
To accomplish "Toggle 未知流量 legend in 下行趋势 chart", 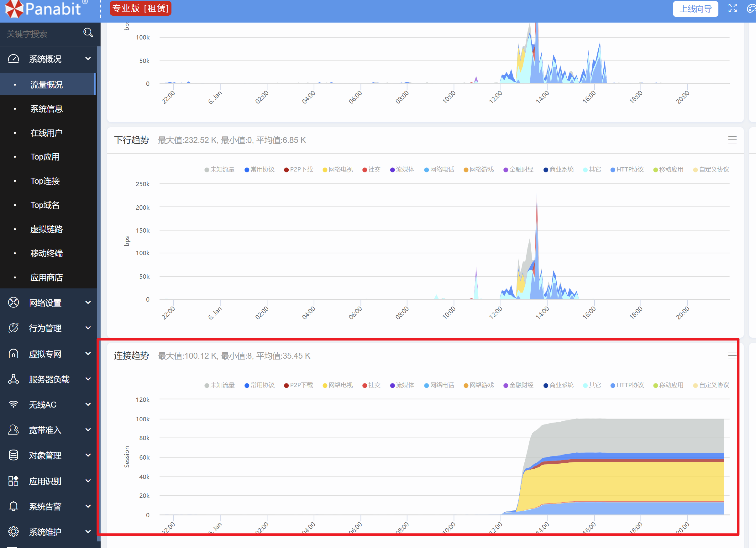I will point(220,170).
